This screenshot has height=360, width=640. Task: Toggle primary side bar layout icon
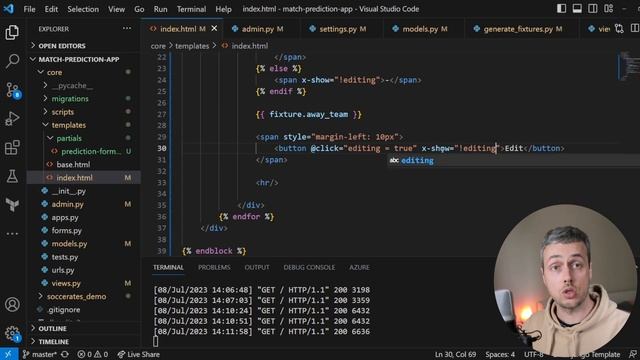coord(561,9)
